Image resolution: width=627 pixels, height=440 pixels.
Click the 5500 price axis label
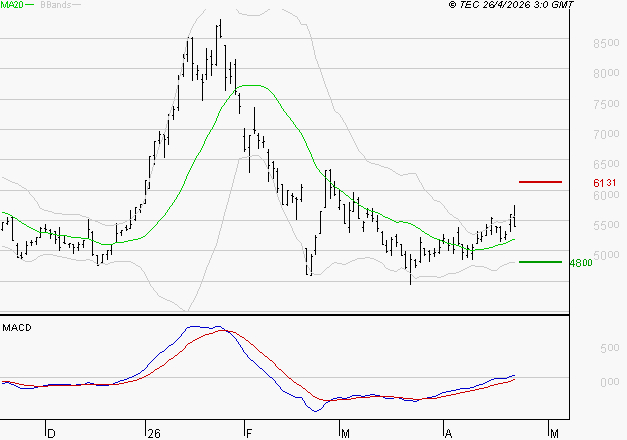[606, 225]
